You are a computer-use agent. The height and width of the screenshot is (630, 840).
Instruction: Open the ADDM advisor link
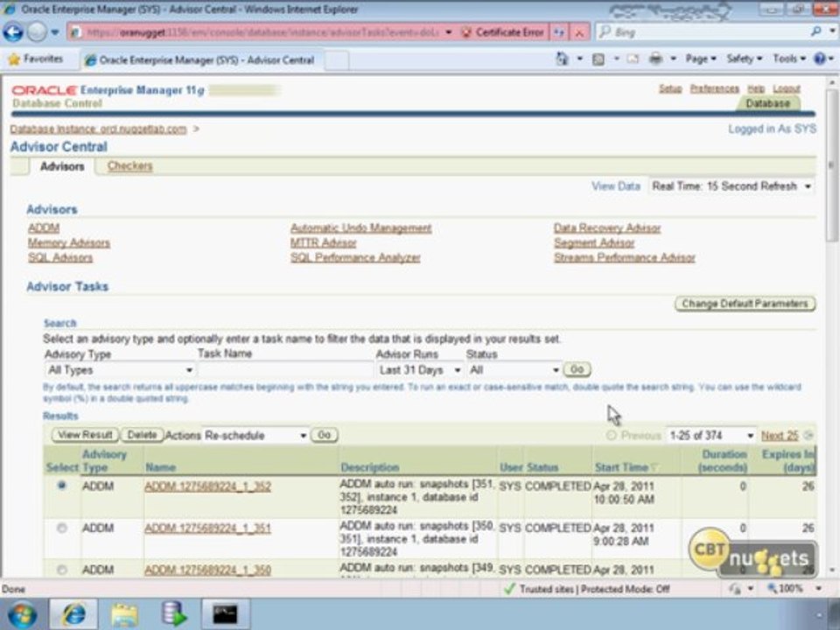44,228
